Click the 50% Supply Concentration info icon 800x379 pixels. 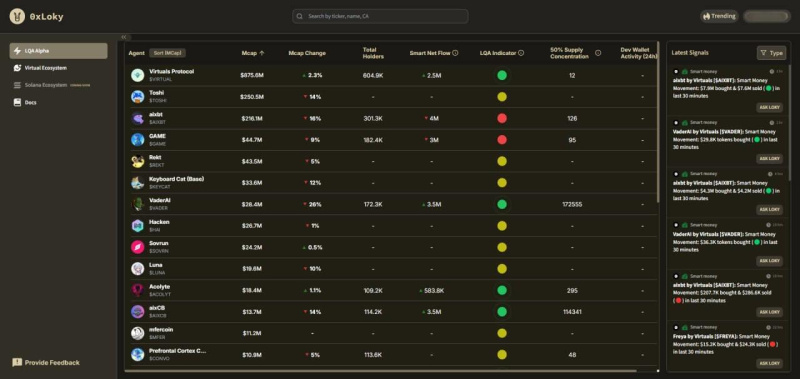point(598,53)
